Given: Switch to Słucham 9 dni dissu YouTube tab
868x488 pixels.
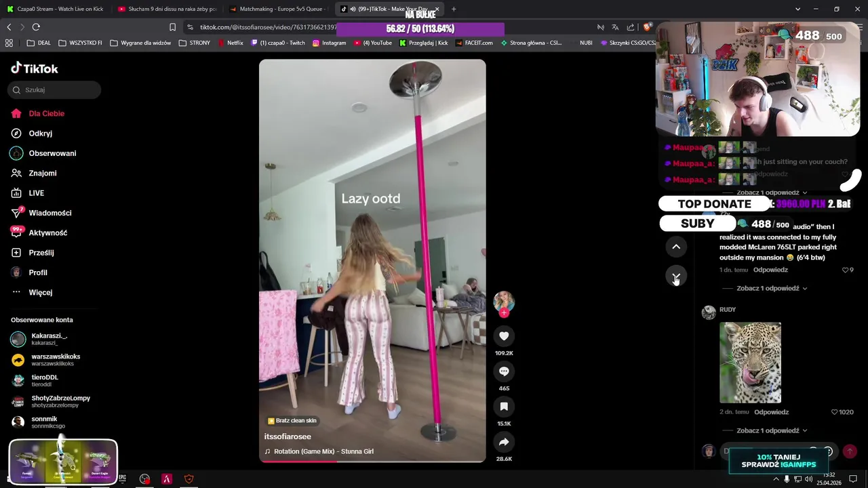Looking at the screenshot, I should (166, 9).
